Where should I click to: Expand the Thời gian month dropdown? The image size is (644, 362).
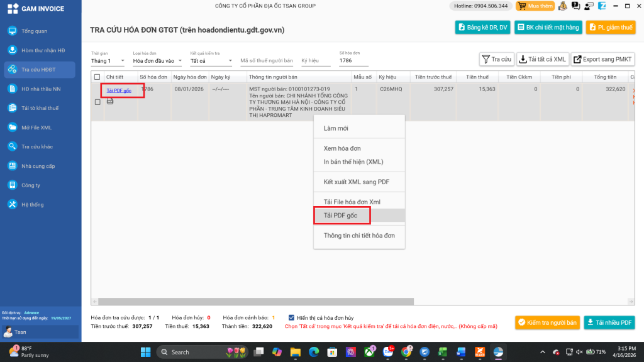pos(109,61)
